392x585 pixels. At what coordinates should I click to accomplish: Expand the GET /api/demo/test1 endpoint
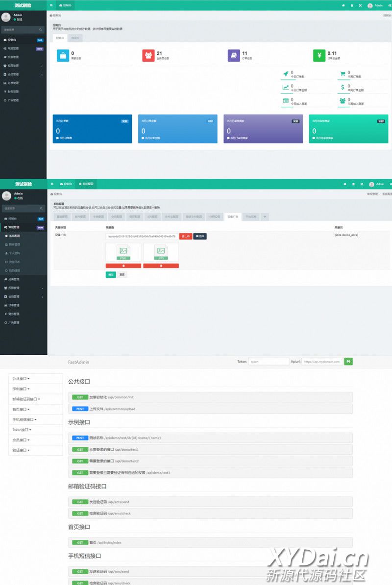(210, 450)
